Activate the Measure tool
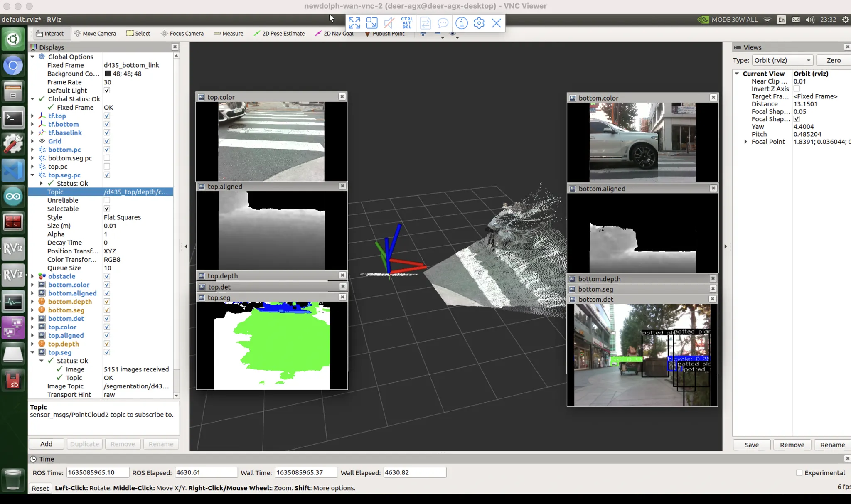This screenshot has height=504, width=851. pos(228,34)
